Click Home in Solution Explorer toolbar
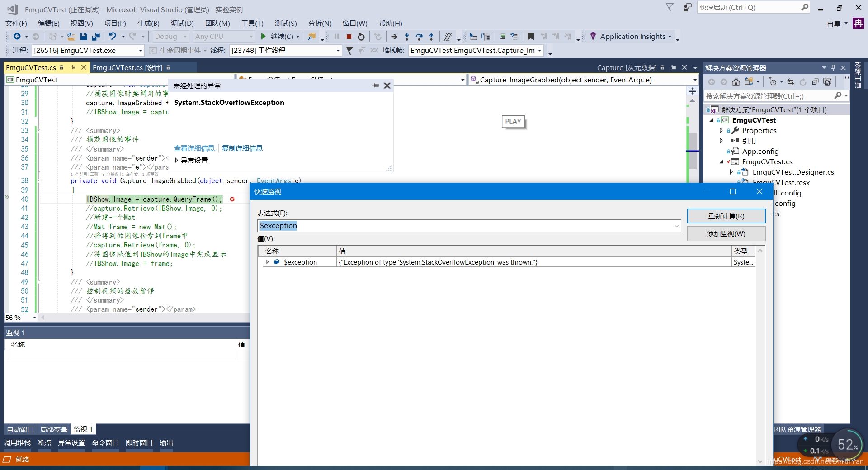Image resolution: width=868 pixels, height=470 pixels. tap(736, 82)
